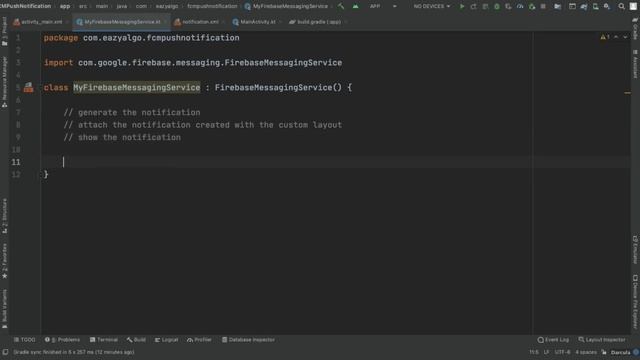Open the Resource Manager side panel

pos(4,81)
